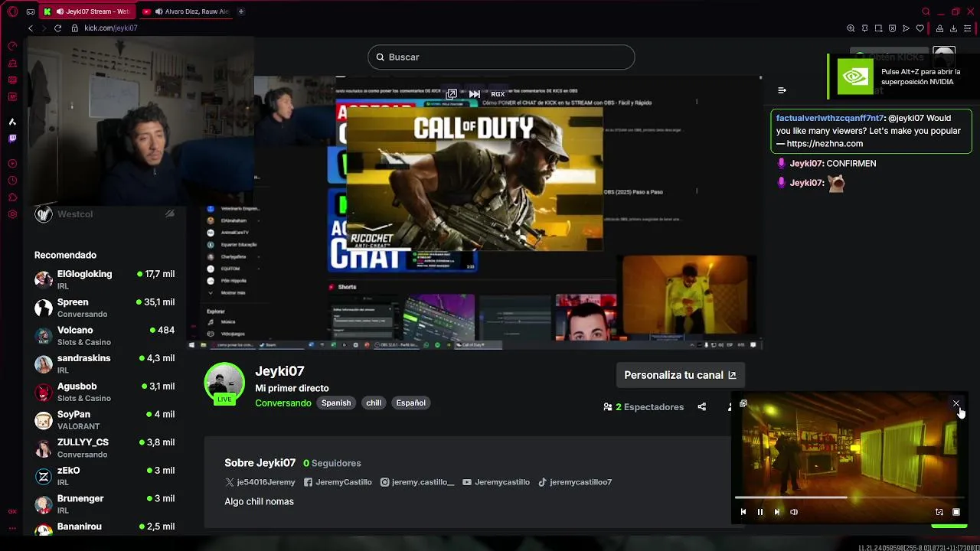Screen dimensions: 980x551
Task: Switch to the Alvaro Diaz YouTube tab
Action: 185,11
